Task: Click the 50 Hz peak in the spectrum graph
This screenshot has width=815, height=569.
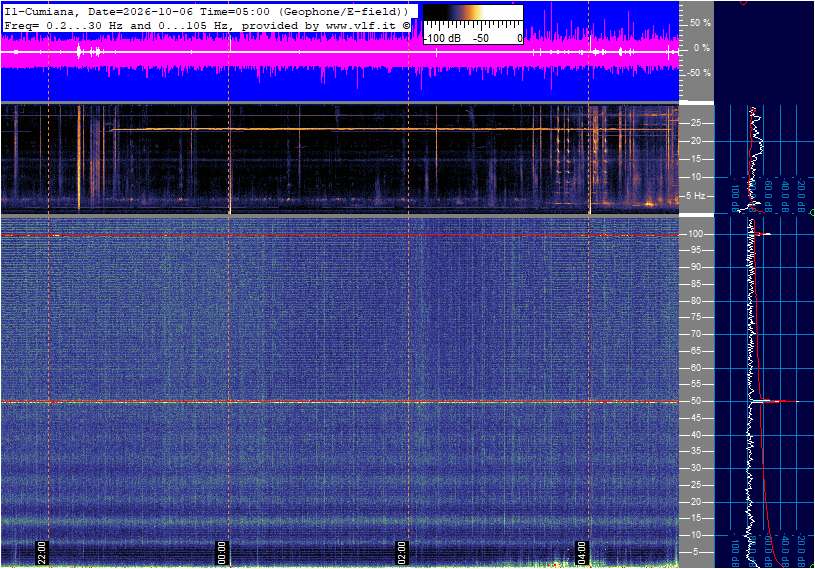Action: [774, 401]
